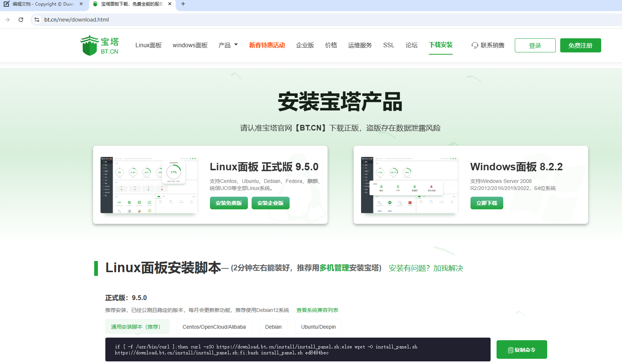The height and width of the screenshot is (364, 622).
Task: Click the 立即下载 Windows panel button
Action: 487,203
